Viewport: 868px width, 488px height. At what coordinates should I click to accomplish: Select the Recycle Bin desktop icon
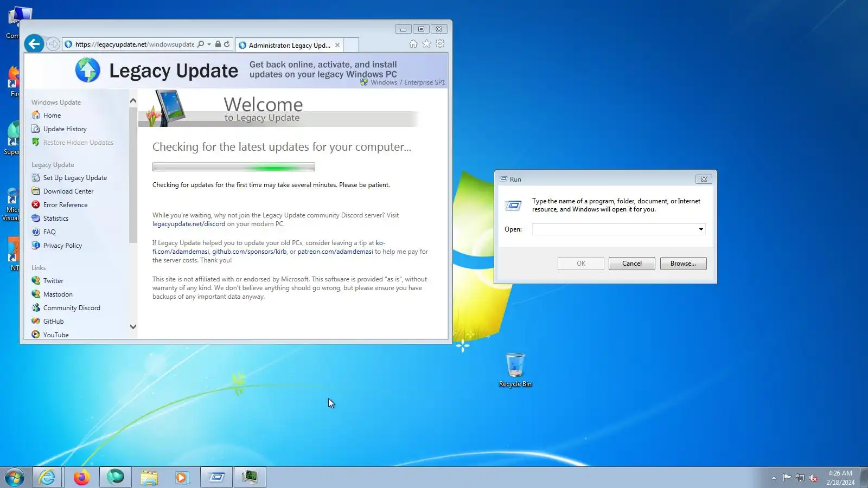click(515, 370)
